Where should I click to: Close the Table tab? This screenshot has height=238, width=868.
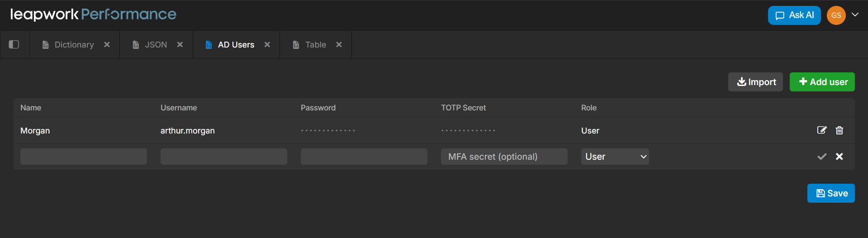point(339,44)
